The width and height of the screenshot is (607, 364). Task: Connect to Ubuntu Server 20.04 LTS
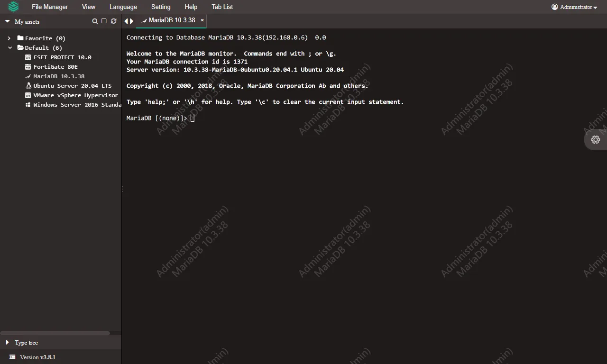coord(73,86)
